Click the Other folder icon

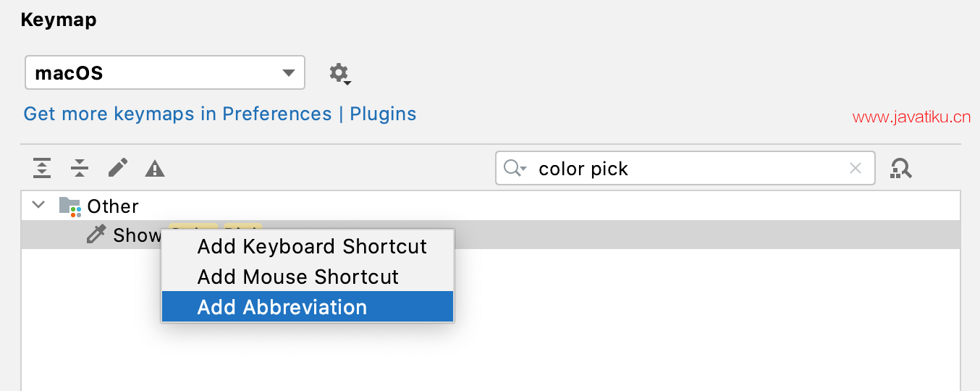click(x=69, y=206)
